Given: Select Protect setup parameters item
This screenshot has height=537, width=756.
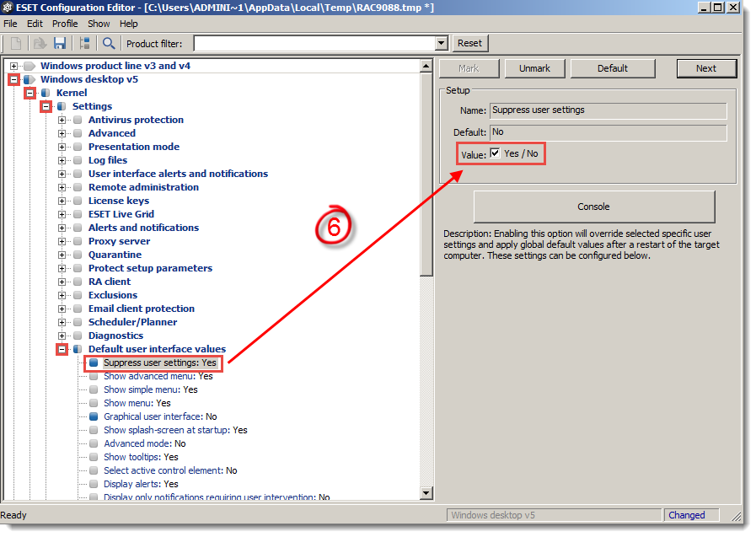Looking at the screenshot, I should [x=150, y=268].
